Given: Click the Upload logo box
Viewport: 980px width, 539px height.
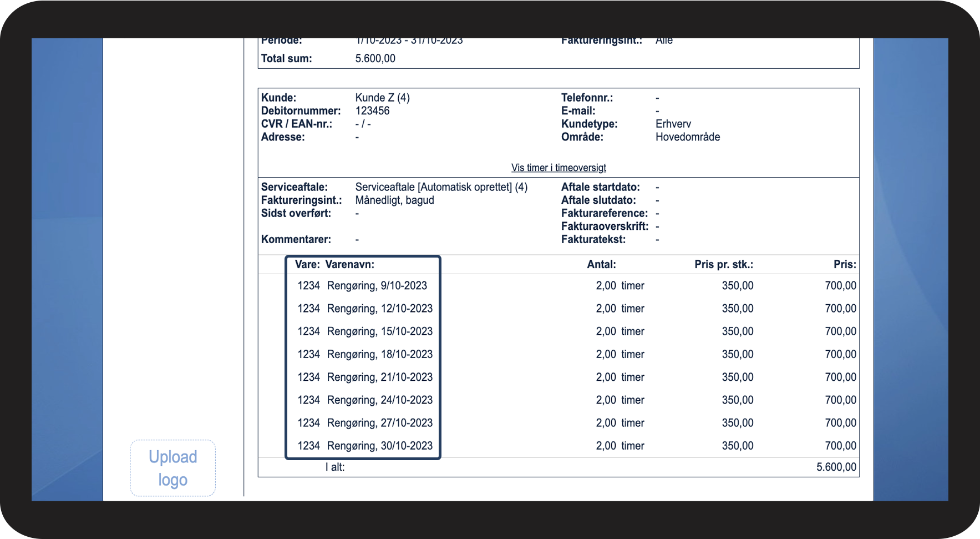Looking at the screenshot, I should [172, 468].
